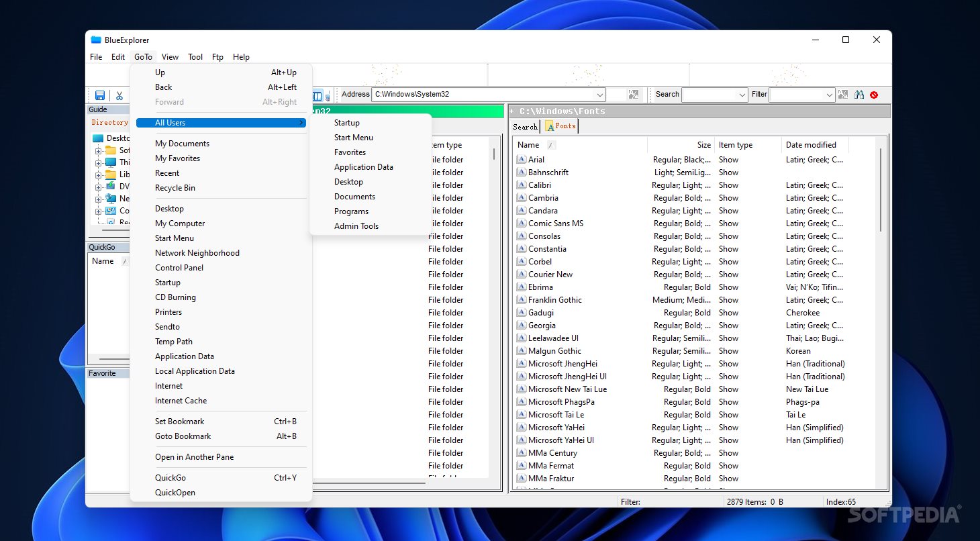Open the File menu
980x541 pixels.
(x=96, y=57)
